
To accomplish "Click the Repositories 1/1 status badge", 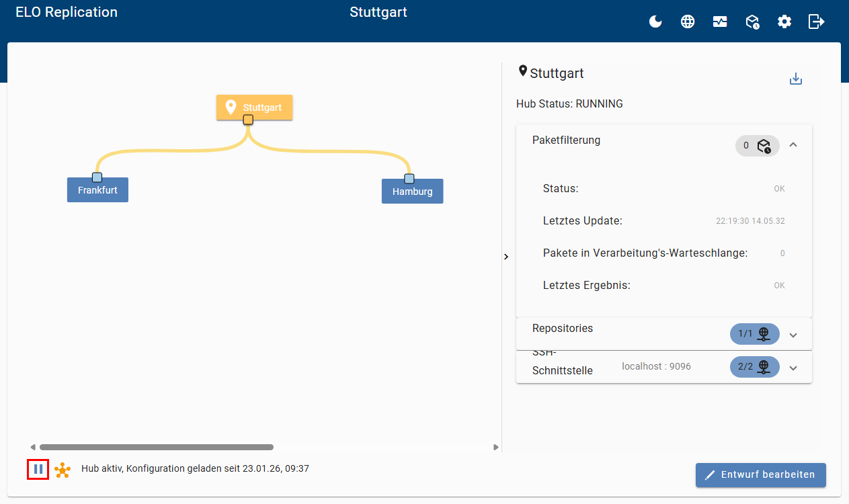I will 754,334.
